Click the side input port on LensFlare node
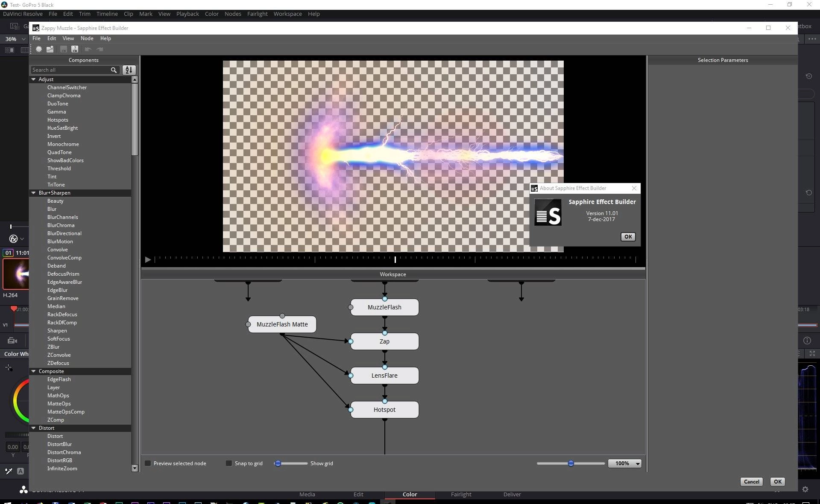 [x=351, y=376]
